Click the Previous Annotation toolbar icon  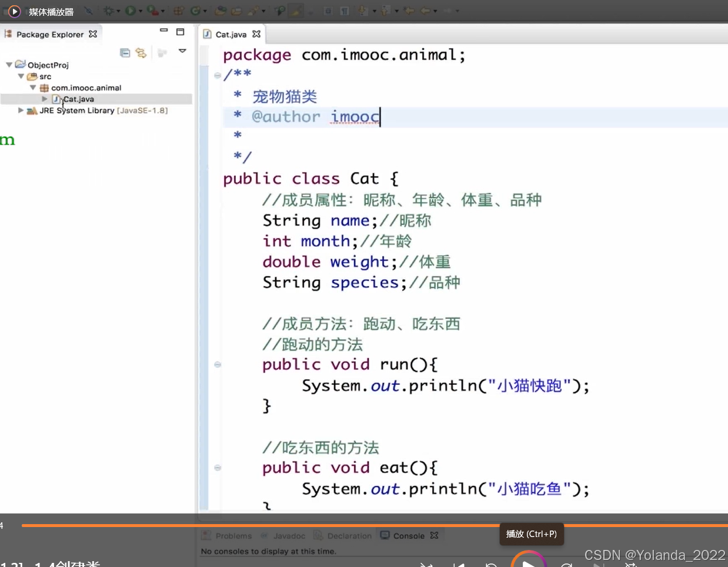[x=386, y=11]
